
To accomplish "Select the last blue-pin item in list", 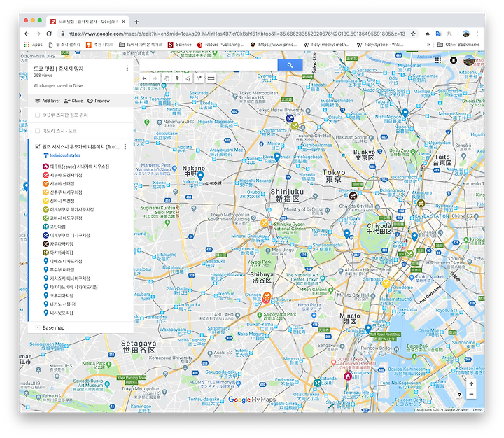I will click(x=58, y=313).
